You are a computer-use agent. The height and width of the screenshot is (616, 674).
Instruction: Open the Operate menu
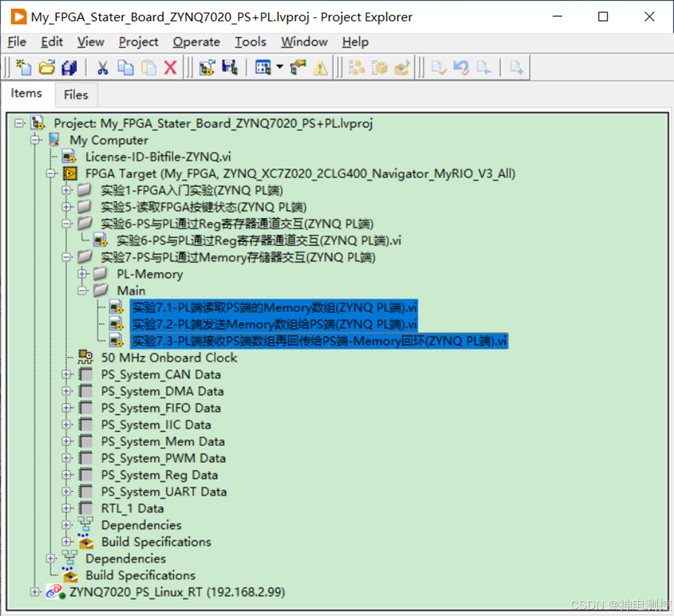[197, 42]
